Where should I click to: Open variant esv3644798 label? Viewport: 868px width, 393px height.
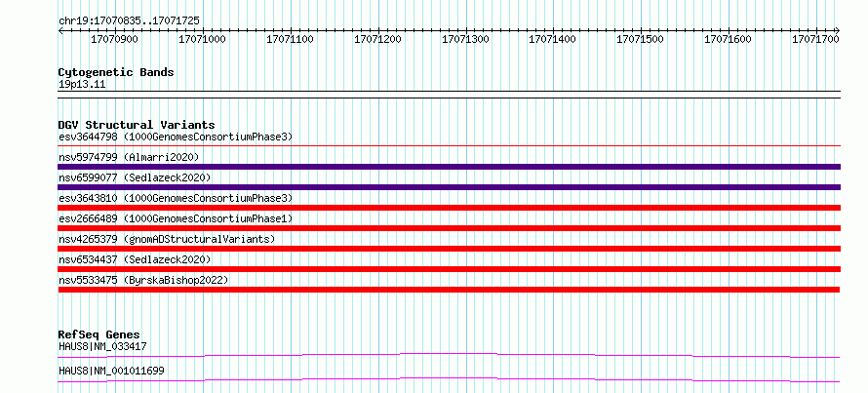tap(176, 137)
